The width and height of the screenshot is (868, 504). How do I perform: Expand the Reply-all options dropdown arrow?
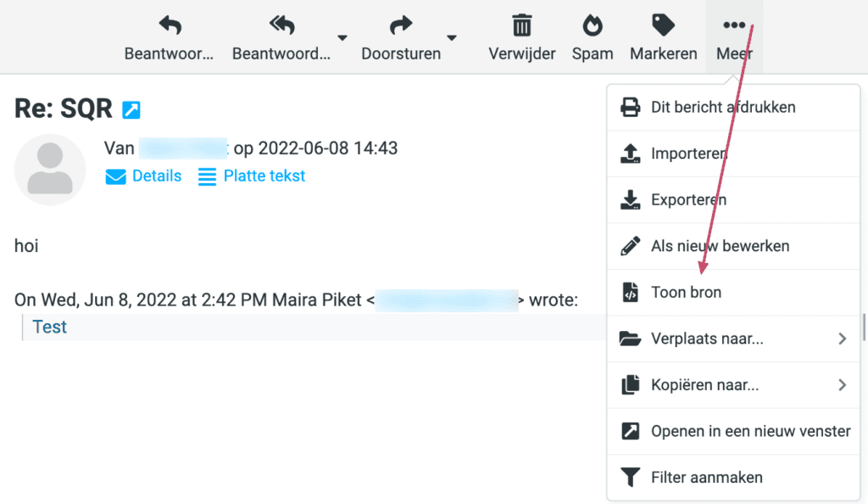pos(342,37)
